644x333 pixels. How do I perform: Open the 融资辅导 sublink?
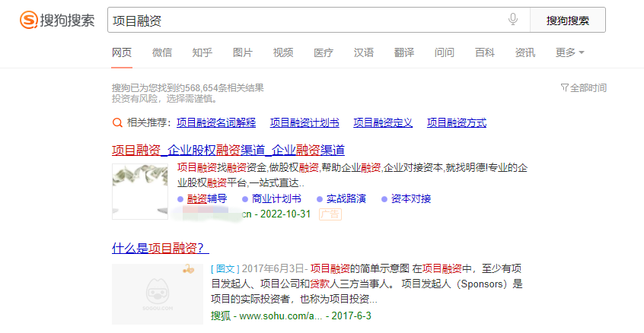click(207, 199)
